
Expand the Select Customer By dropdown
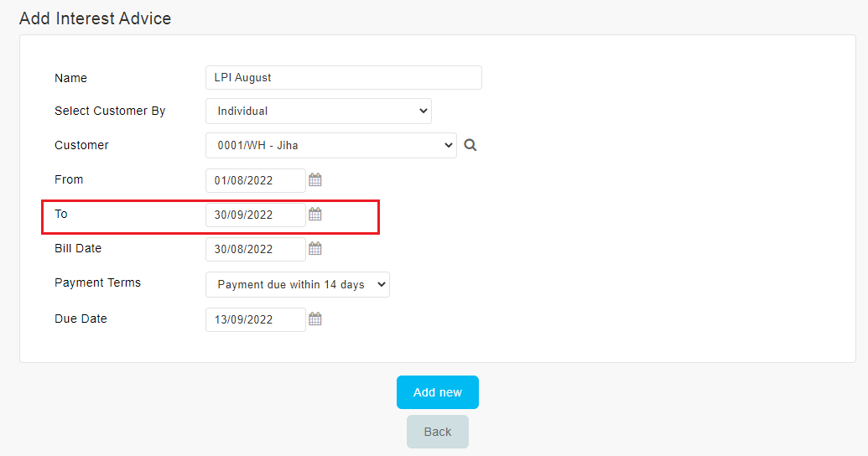[319, 111]
